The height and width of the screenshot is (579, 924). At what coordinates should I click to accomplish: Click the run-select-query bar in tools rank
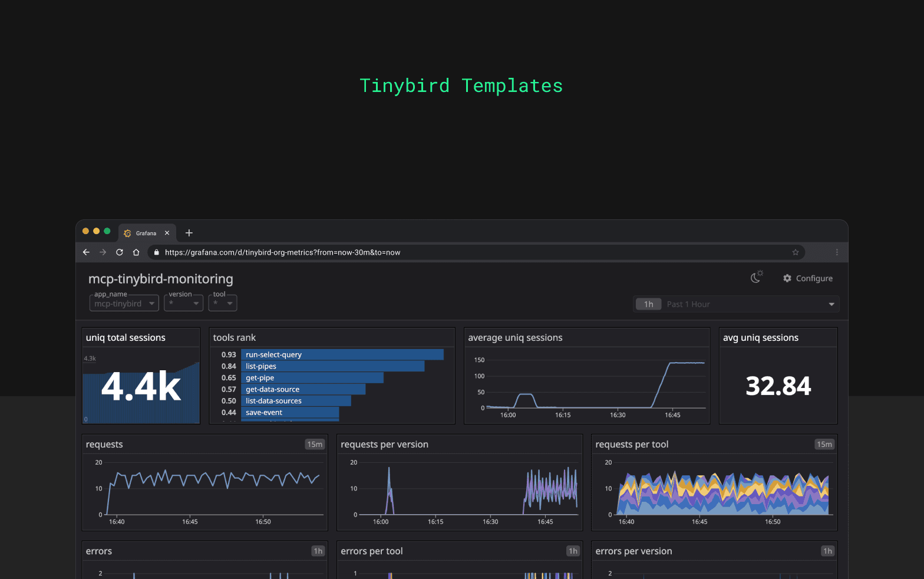[342, 354]
